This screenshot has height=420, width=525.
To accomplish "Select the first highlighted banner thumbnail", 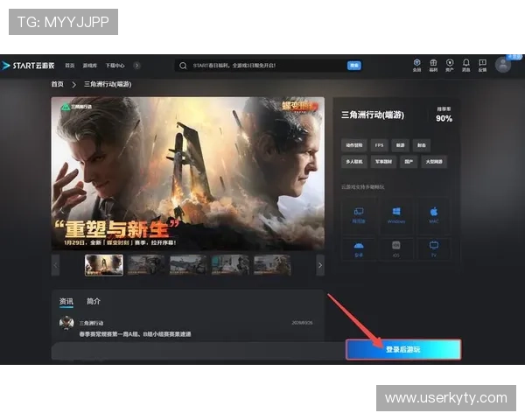I will [104, 265].
